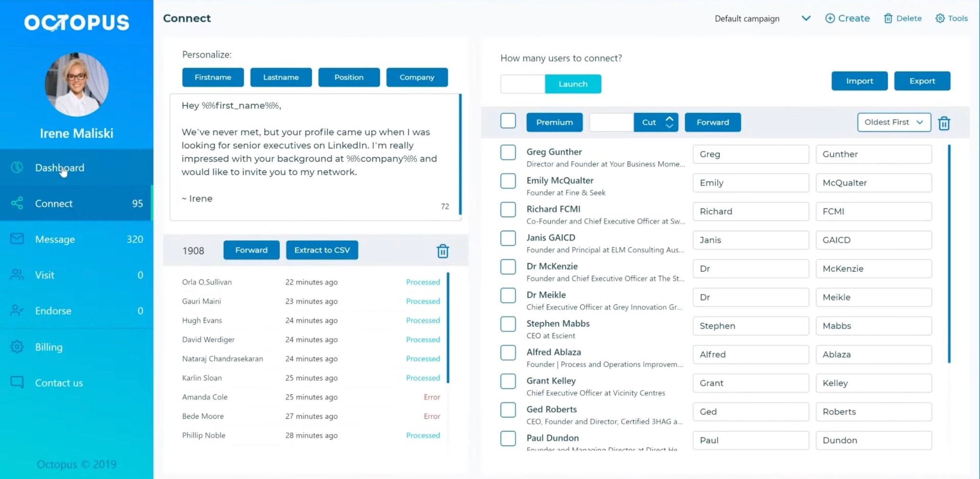Click the Dashboard pie chart icon
Screen dimensions: 980x479
pyautogui.click(x=17, y=167)
